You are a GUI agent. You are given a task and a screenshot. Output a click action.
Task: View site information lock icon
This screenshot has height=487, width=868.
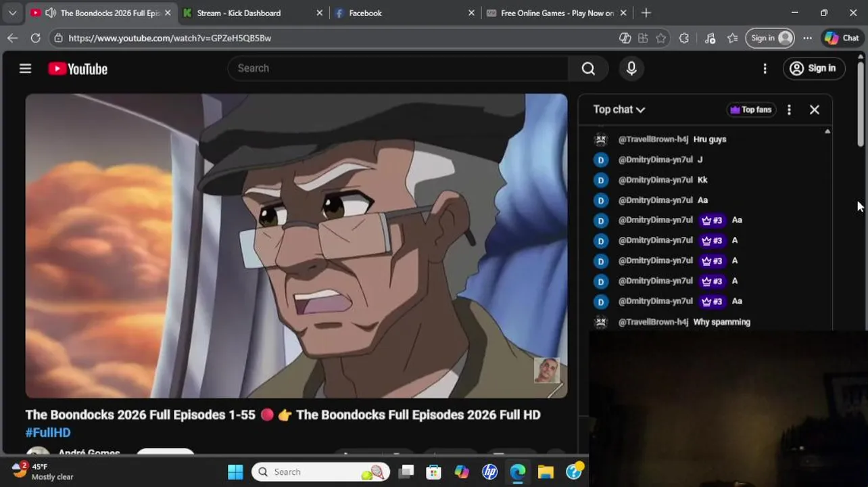tap(59, 38)
